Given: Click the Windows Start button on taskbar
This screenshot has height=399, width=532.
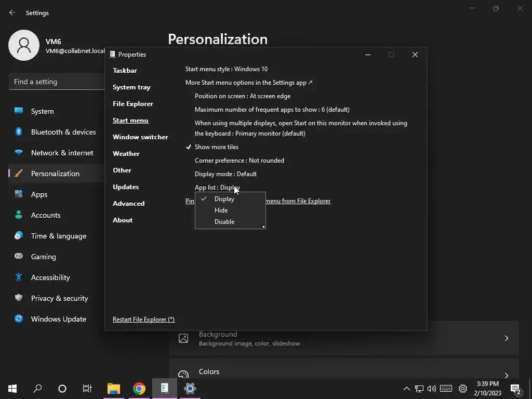Looking at the screenshot, I should click(x=12, y=388).
